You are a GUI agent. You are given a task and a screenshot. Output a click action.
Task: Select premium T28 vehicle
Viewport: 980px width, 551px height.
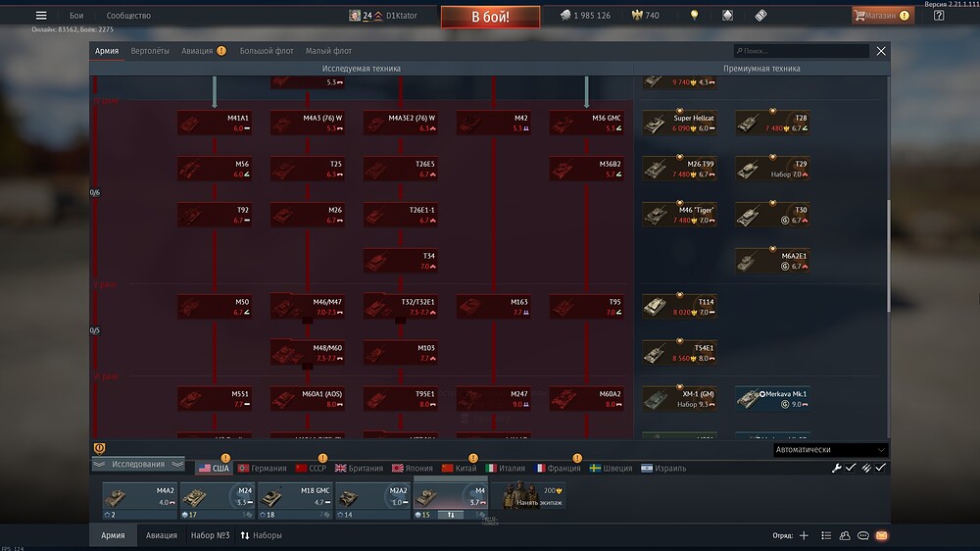point(773,123)
